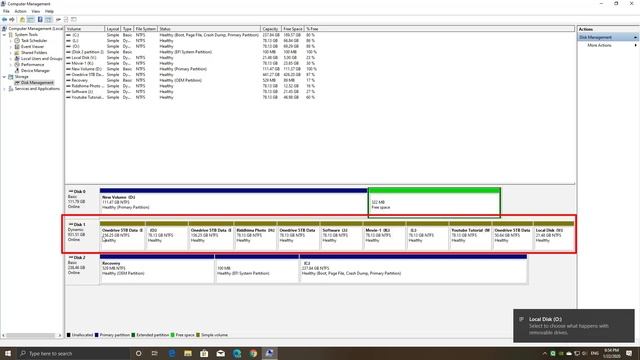Click the Free space green legend swatch
This screenshot has width=640, height=360.
(173, 335)
